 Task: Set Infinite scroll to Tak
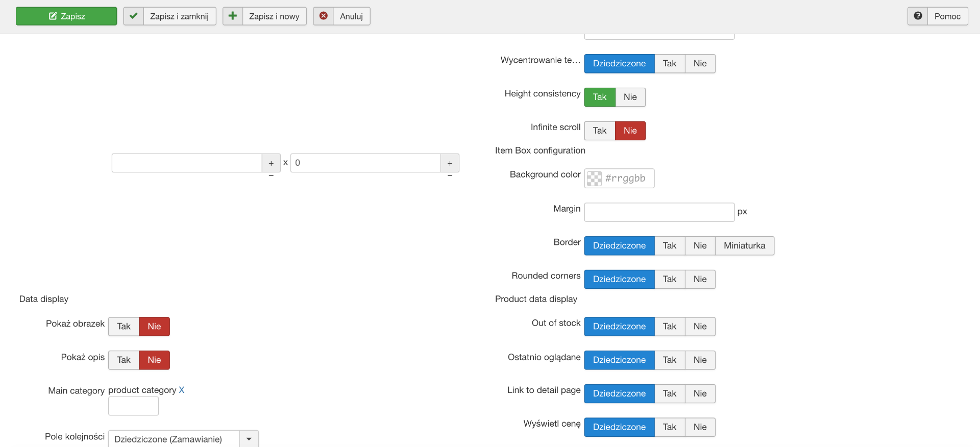point(600,131)
